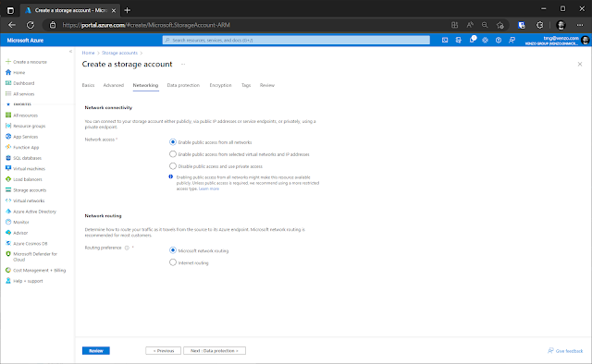The image size is (592, 364).
Task: Select Enable public access from all networks
Action: point(173,142)
